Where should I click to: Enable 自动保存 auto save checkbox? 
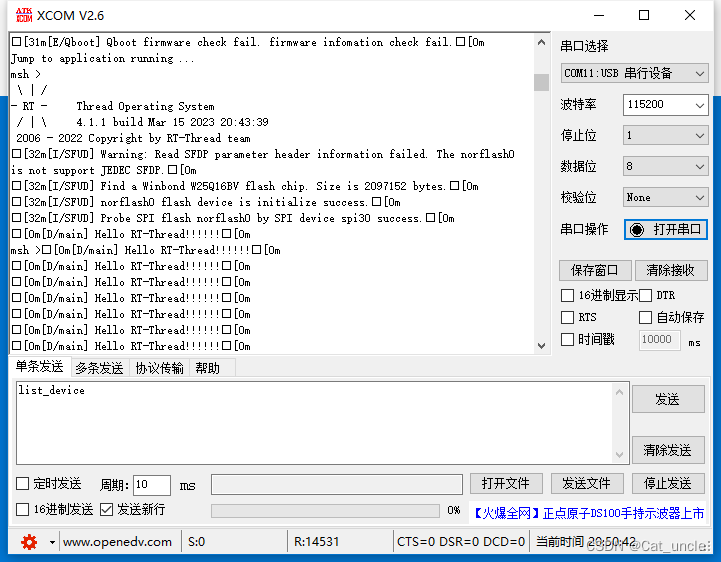[645, 317]
